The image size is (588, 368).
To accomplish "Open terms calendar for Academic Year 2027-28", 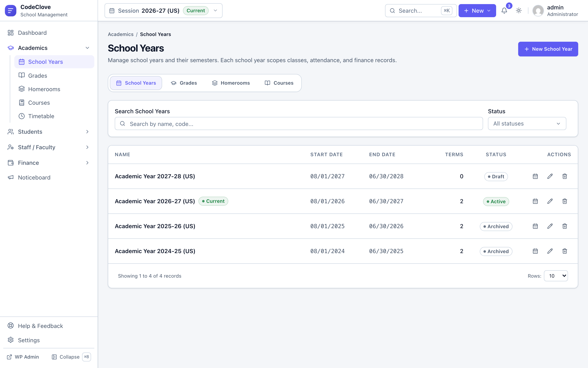I will coord(535,176).
